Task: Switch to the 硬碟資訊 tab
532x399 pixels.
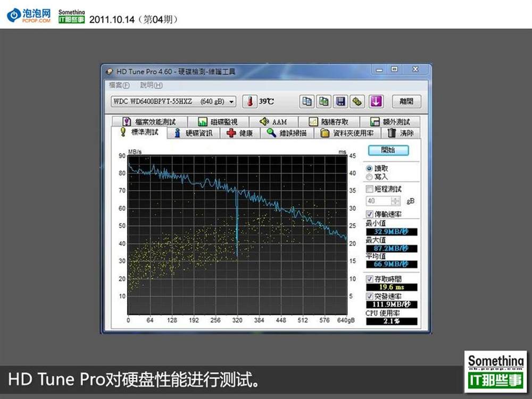Action: tap(194, 133)
